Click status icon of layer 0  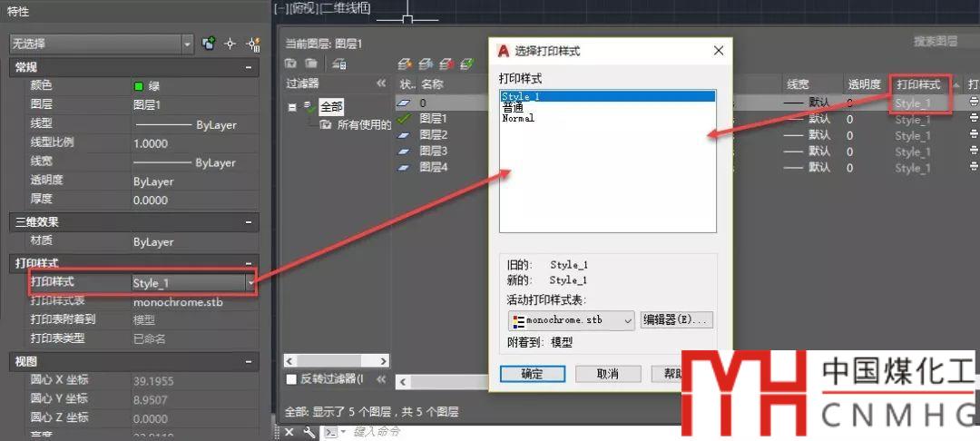pyautogui.click(x=405, y=102)
